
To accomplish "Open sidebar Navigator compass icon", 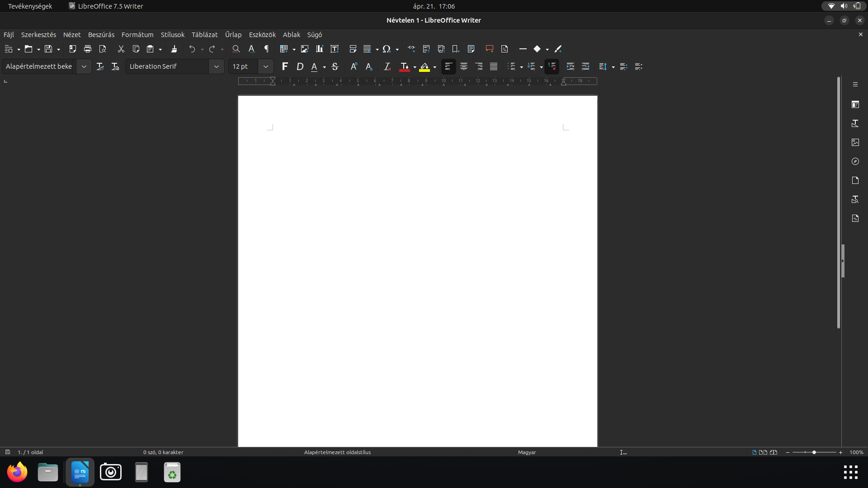I will (x=855, y=161).
